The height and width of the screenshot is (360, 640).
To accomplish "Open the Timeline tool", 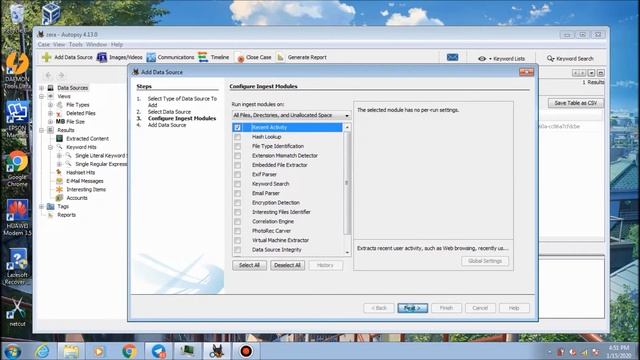I will point(213,57).
